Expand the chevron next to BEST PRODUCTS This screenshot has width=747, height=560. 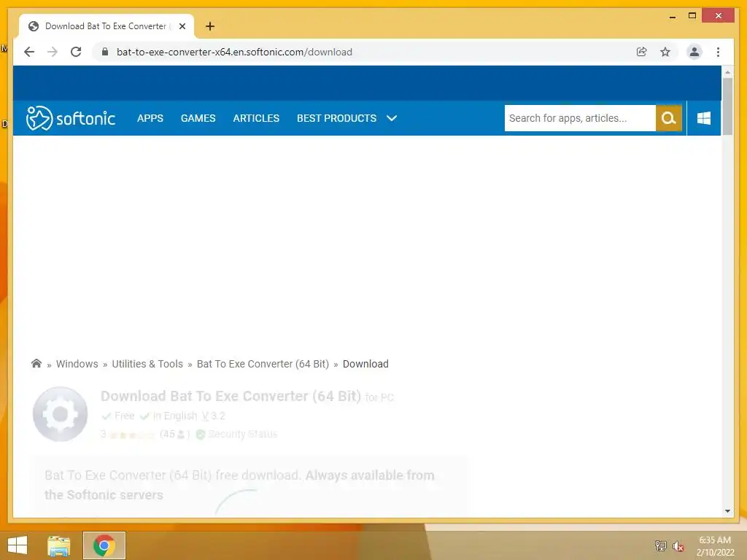[x=392, y=118]
